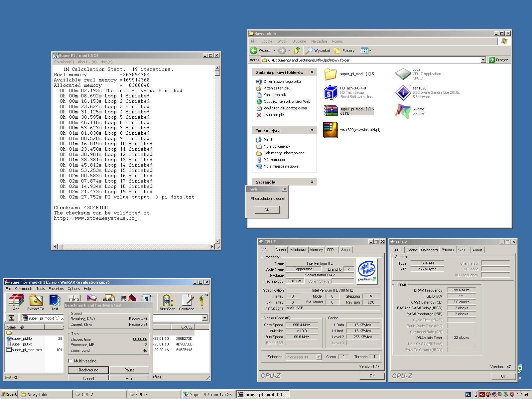532x399 pixels.
Task: Toggle the Foldery pane in Explorer
Action: pyautogui.click(x=344, y=51)
